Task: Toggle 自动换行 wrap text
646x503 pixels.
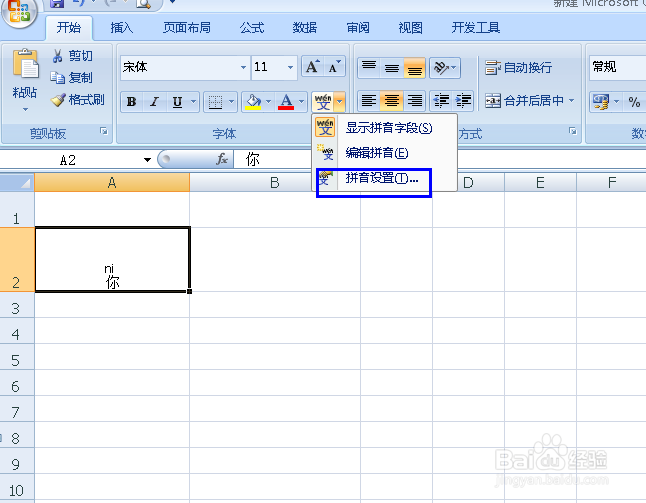Action: point(519,67)
